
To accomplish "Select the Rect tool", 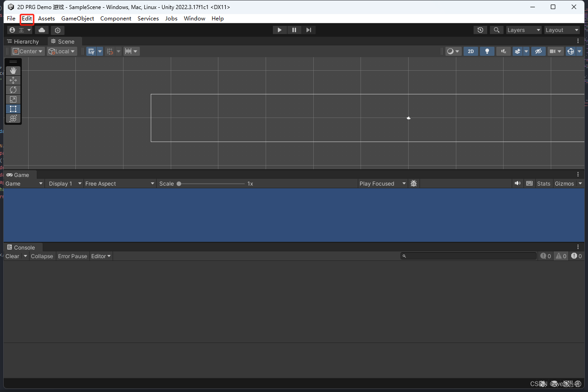I will (x=13, y=109).
